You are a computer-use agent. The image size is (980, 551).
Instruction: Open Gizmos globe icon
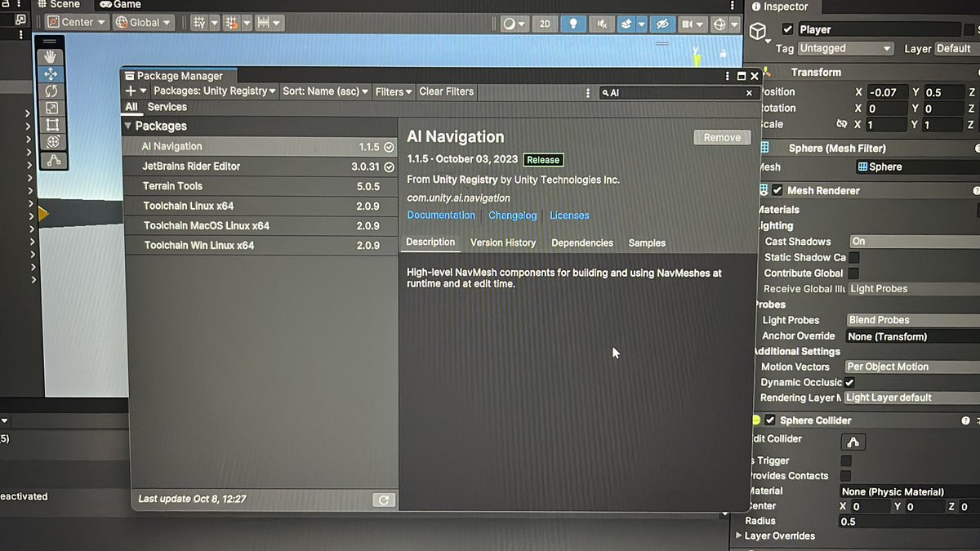coord(719,24)
